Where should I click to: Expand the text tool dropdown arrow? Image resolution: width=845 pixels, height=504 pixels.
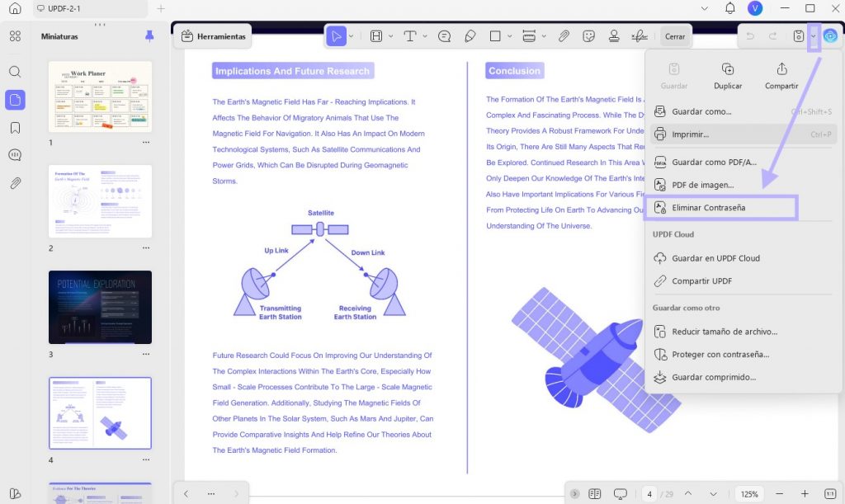pos(425,36)
